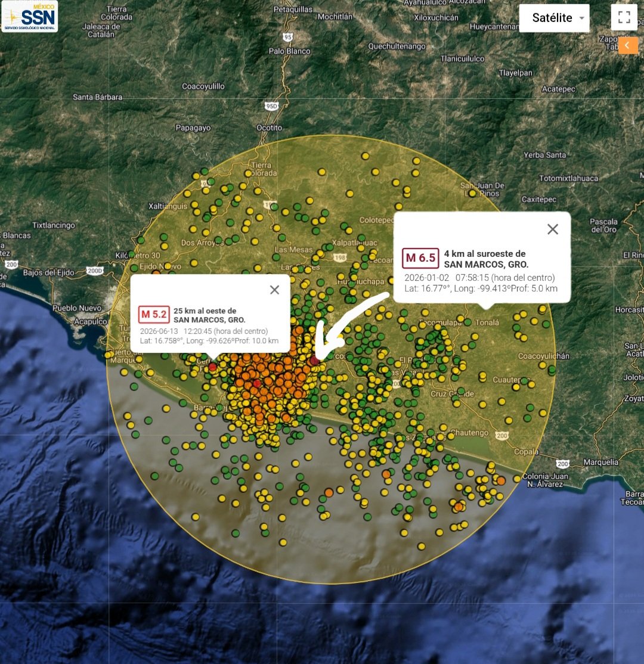
Task: Click the Tixtlancingo map label
Action: [54, 225]
